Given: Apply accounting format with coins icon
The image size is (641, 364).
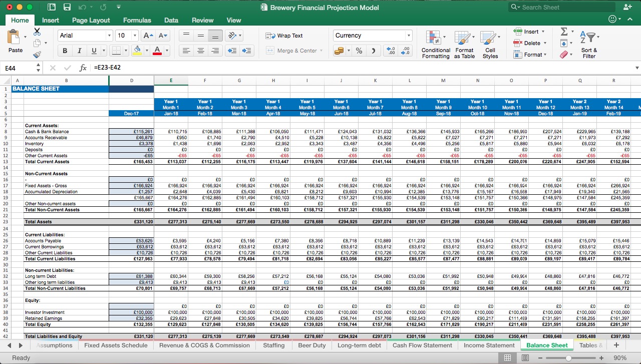Looking at the screenshot, I should click(340, 51).
